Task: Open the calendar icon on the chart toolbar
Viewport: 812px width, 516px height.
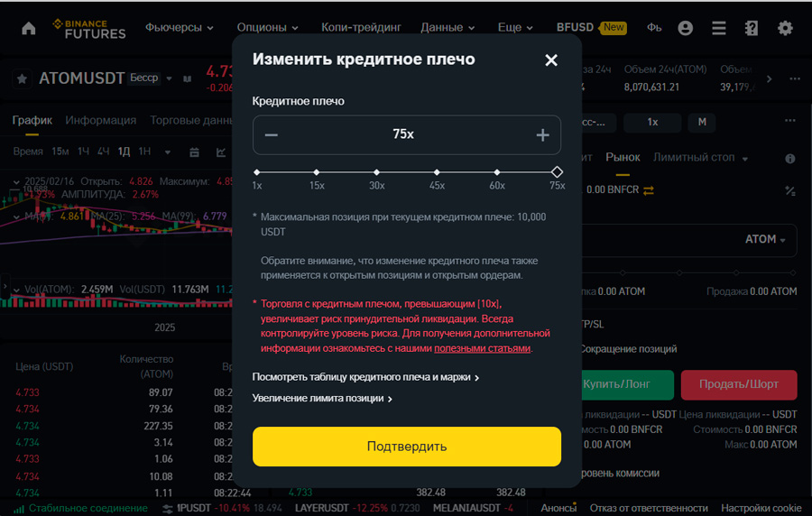Action: click(194, 152)
